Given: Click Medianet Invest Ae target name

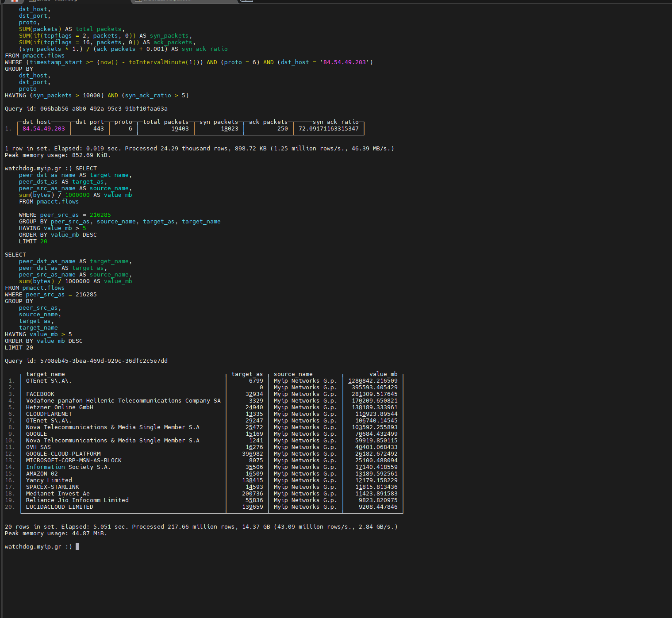Looking at the screenshot, I should 58,494.
